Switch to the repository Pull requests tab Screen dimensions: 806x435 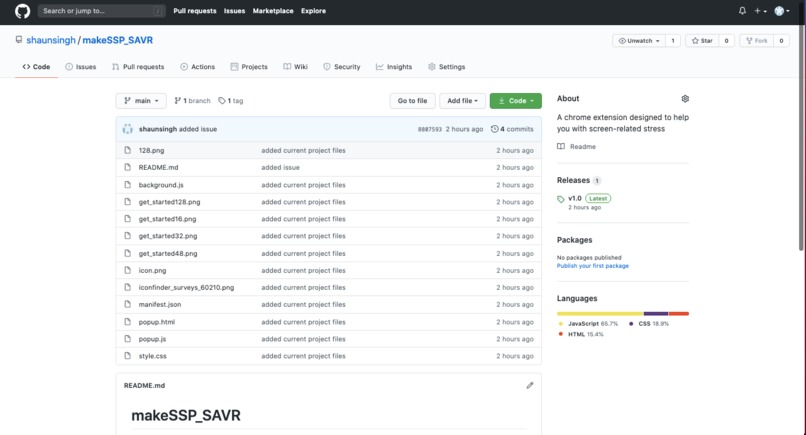point(138,67)
